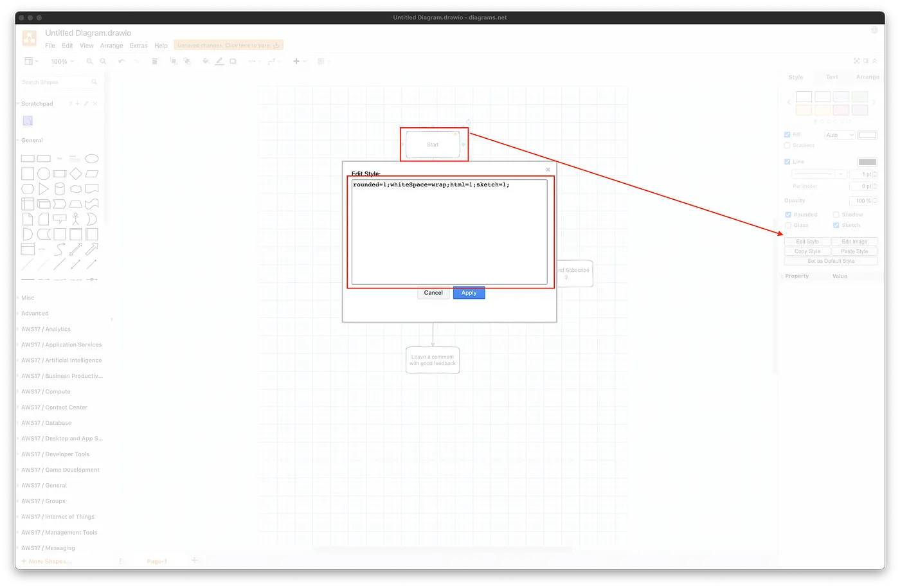Switch to the Arrange tab

pos(868,76)
